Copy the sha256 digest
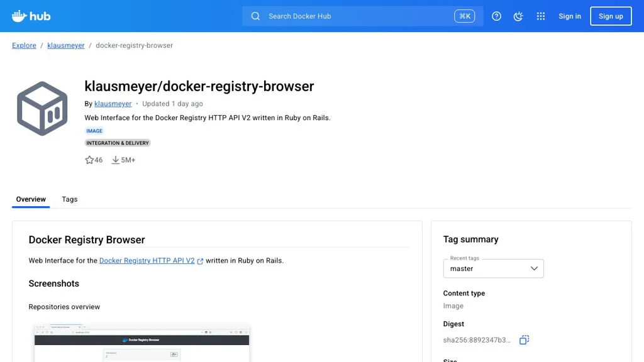This screenshot has width=644, height=362. tap(524, 340)
